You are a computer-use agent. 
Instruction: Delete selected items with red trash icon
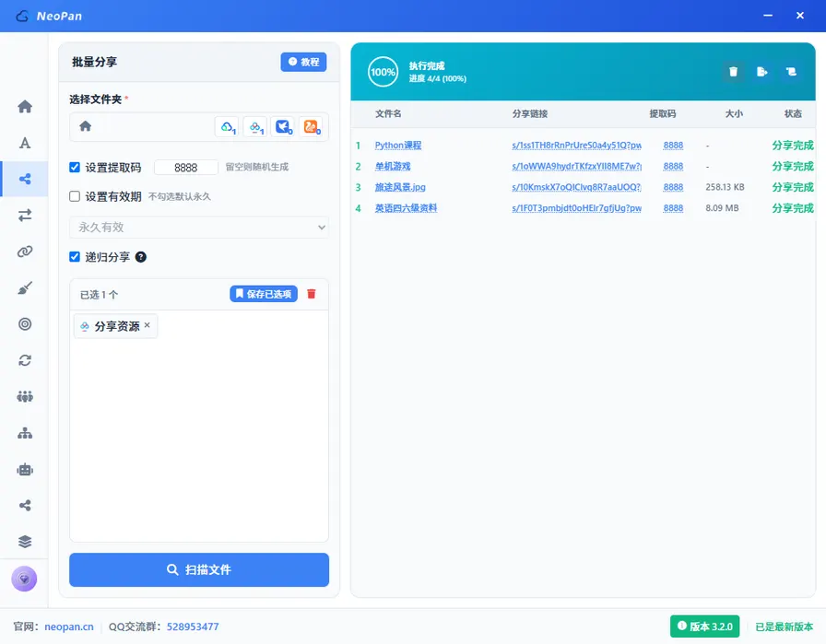pos(312,294)
